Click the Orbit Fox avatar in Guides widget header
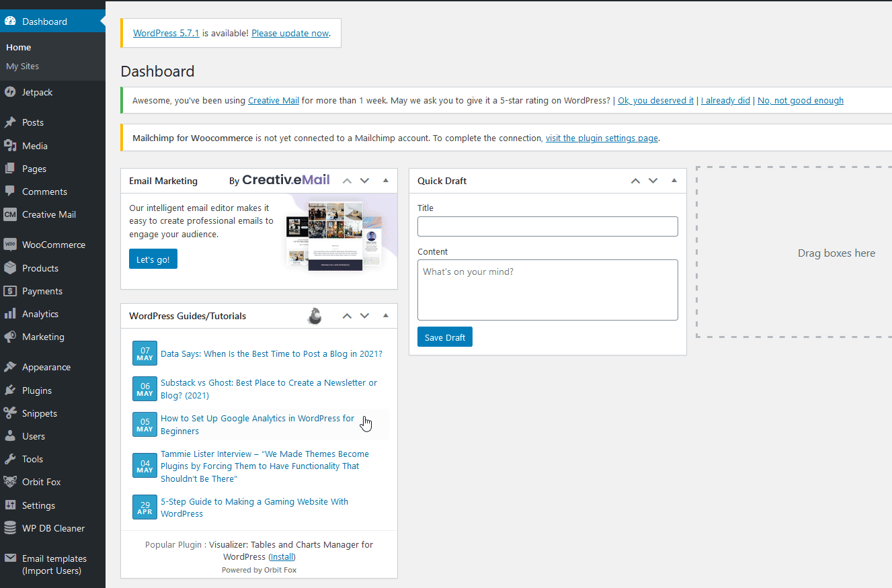This screenshot has width=892, height=588. [x=315, y=316]
